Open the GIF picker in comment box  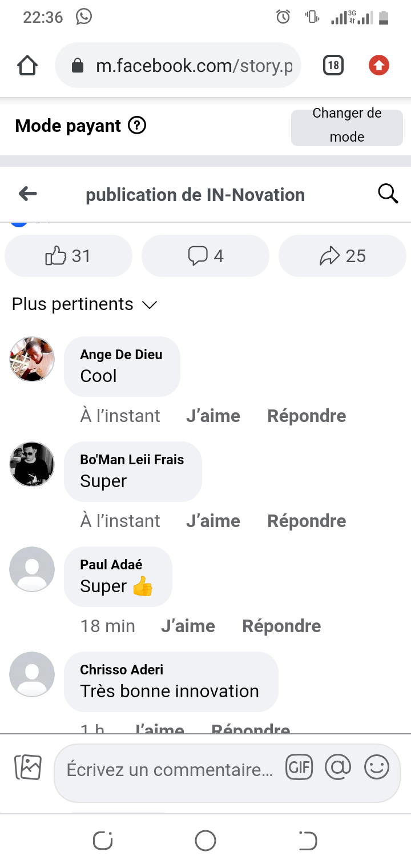(300, 767)
